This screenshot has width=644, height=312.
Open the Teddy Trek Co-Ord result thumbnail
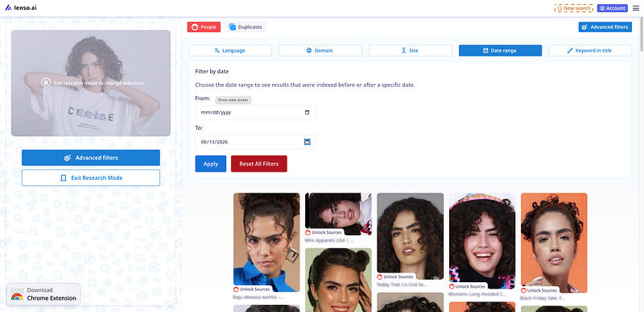pyautogui.click(x=411, y=236)
